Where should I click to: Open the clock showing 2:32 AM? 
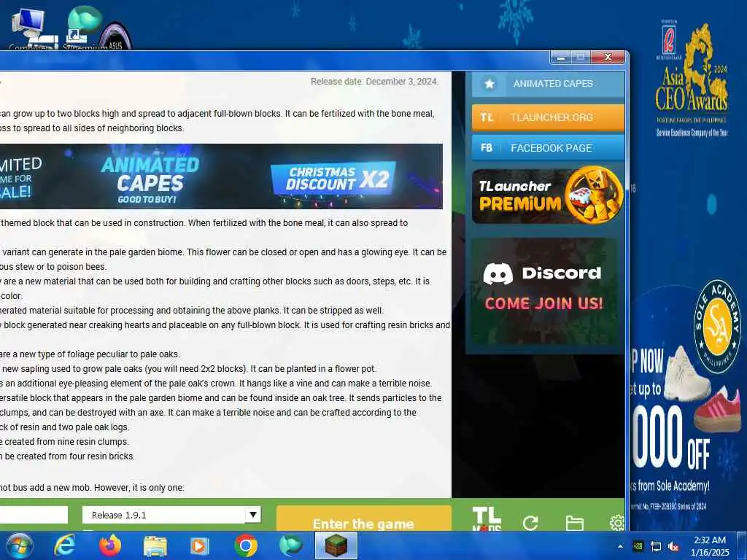point(710,546)
